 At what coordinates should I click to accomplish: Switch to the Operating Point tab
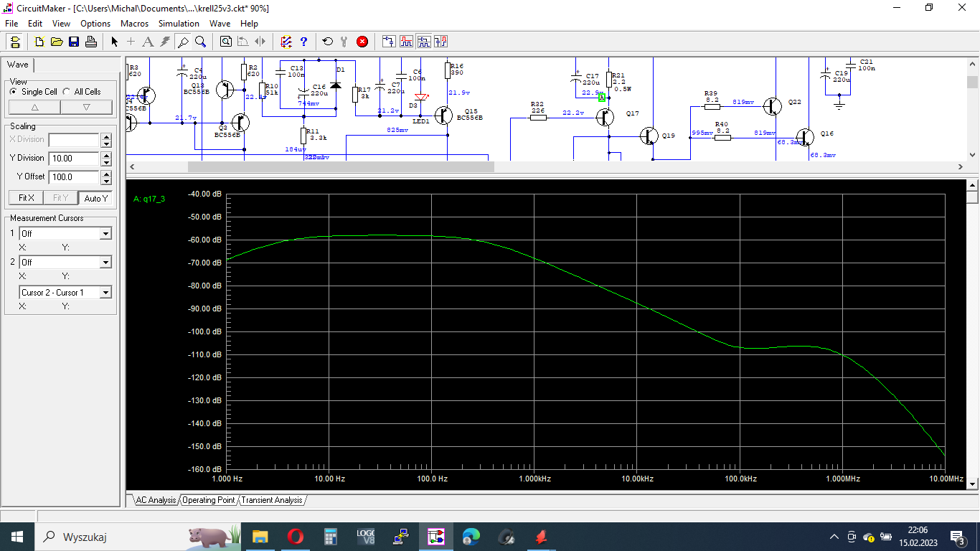point(208,499)
